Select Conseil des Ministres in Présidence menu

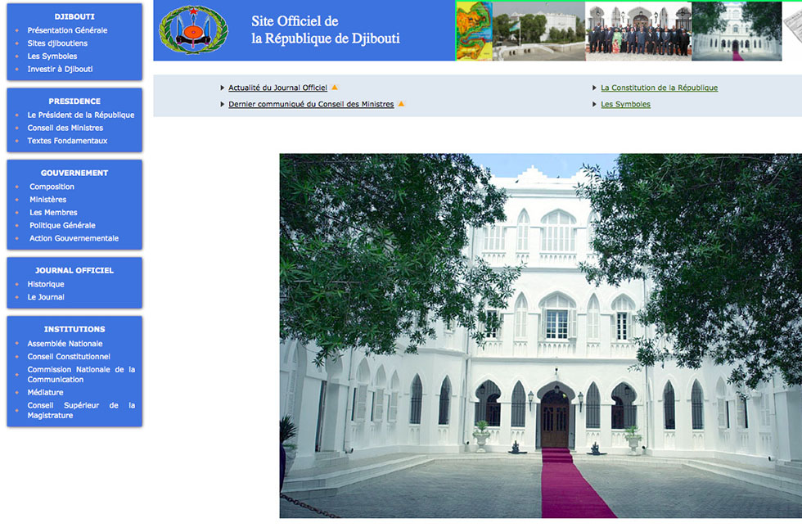pos(65,128)
